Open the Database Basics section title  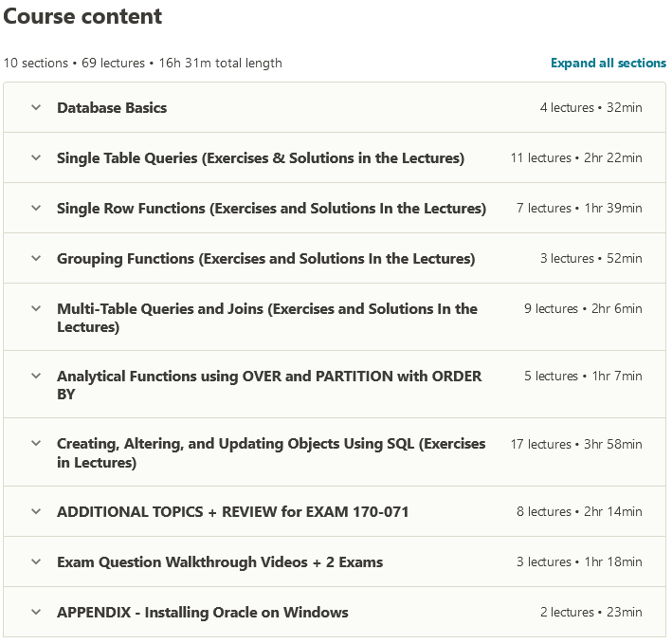coord(112,108)
